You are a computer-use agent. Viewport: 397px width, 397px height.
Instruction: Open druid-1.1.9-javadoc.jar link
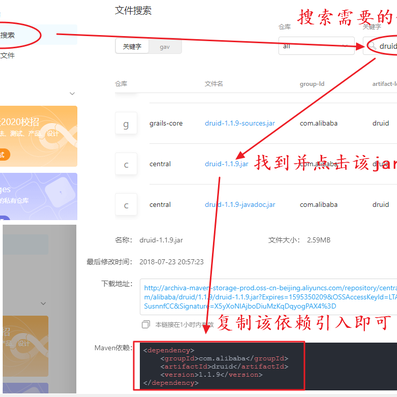240,205
